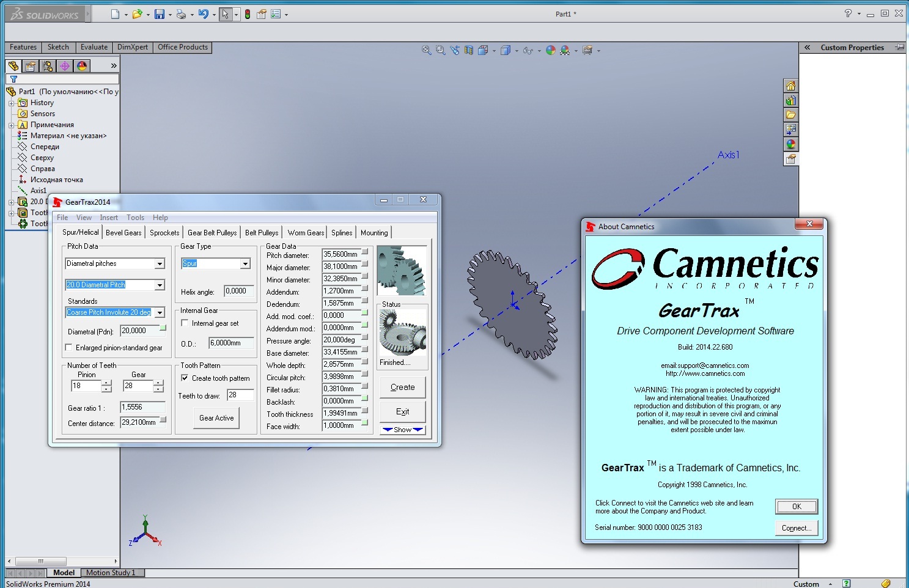
Task: Switch to the Worm Gears tab
Action: click(x=306, y=233)
